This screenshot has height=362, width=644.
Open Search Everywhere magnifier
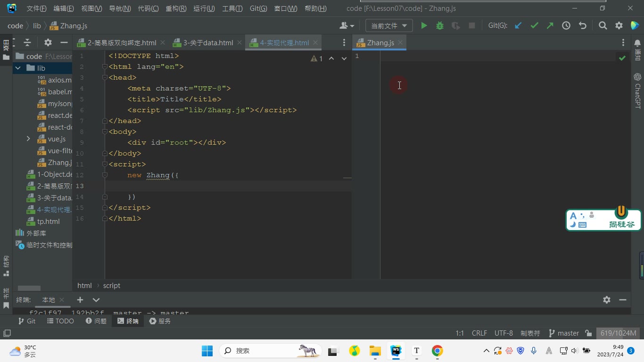click(603, 26)
